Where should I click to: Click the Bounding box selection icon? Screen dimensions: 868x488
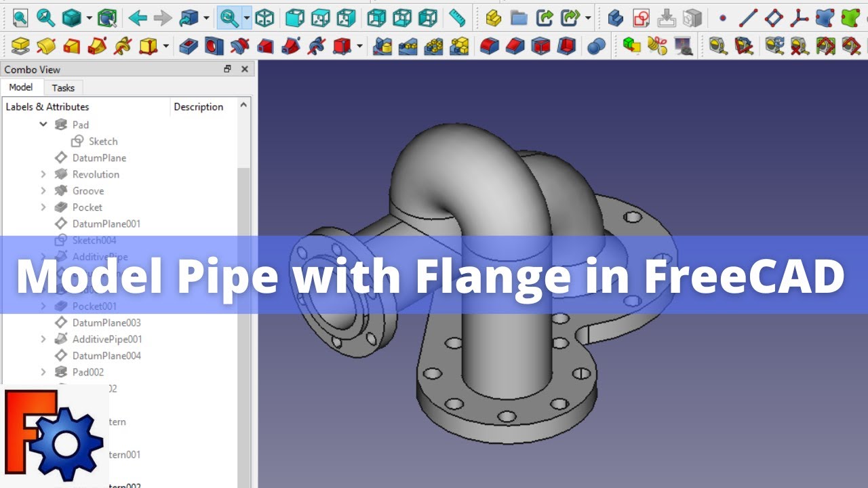point(106,18)
